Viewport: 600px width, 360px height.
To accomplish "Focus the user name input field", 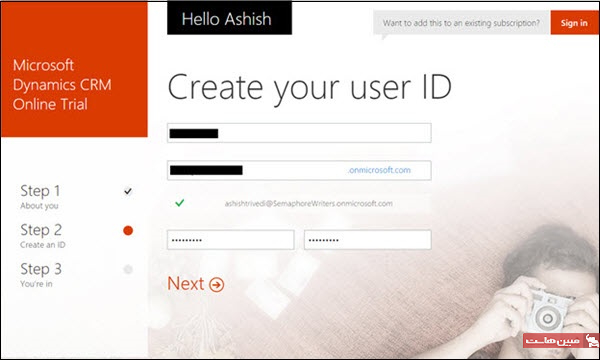I will pyautogui.click(x=299, y=133).
